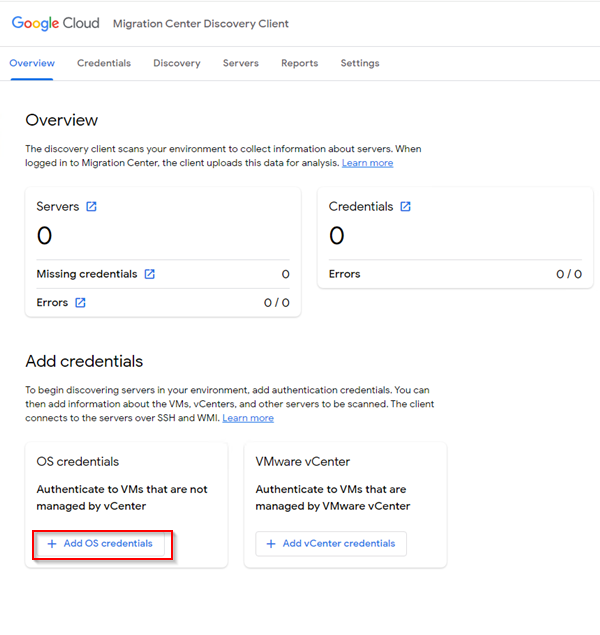Click the Overview page heading
Screen dimensions: 600x635
pyautogui.click(x=62, y=120)
